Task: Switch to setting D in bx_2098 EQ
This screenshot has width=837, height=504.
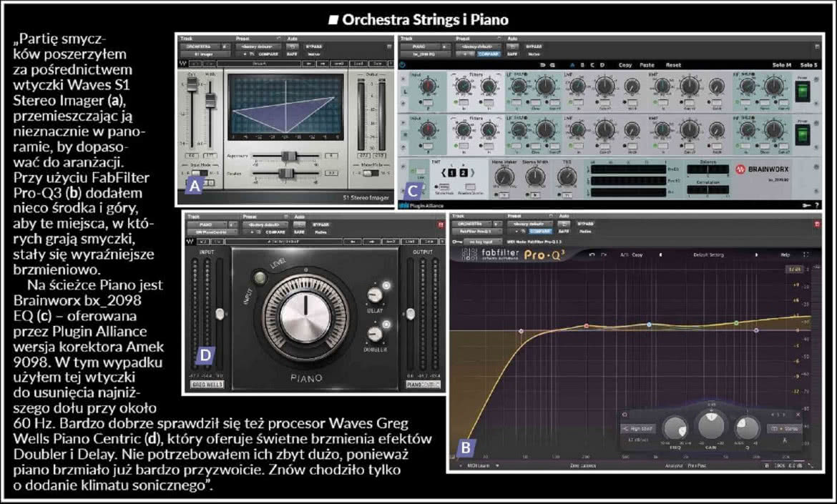Action: click(x=602, y=65)
